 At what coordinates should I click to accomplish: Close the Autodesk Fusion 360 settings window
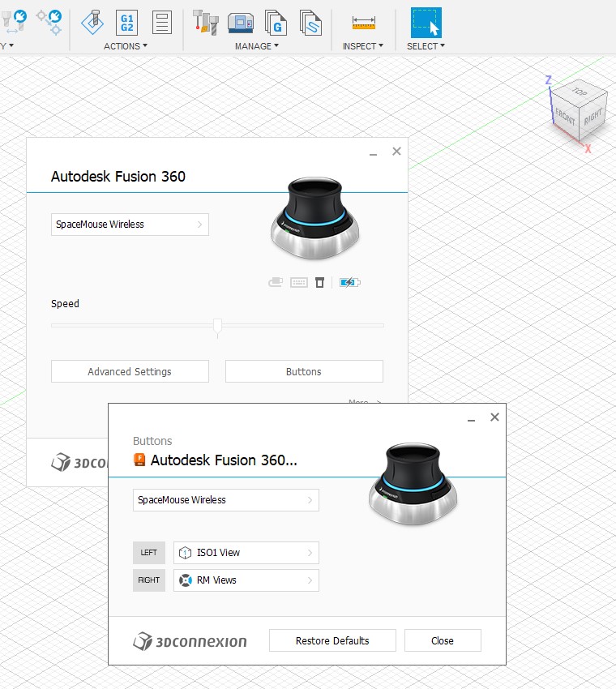click(397, 151)
